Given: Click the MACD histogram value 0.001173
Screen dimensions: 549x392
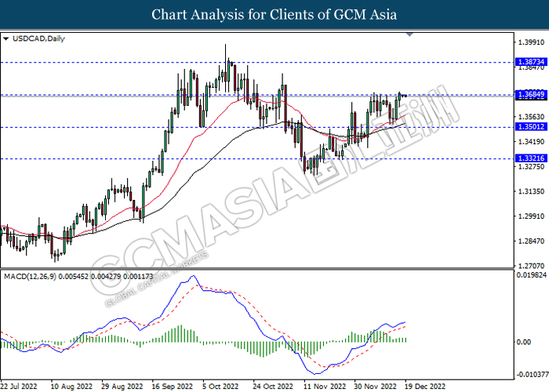Looking at the screenshot, I should [138, 277].
